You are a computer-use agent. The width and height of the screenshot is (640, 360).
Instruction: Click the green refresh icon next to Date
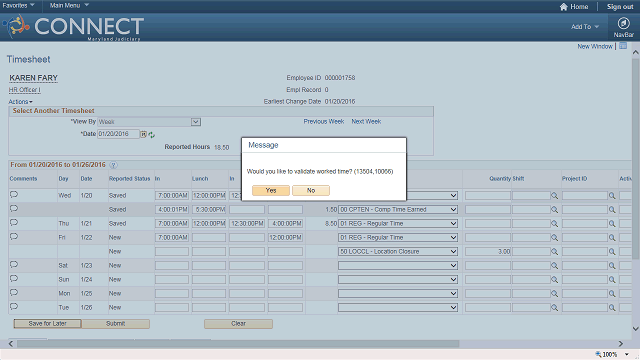point(151,135)
